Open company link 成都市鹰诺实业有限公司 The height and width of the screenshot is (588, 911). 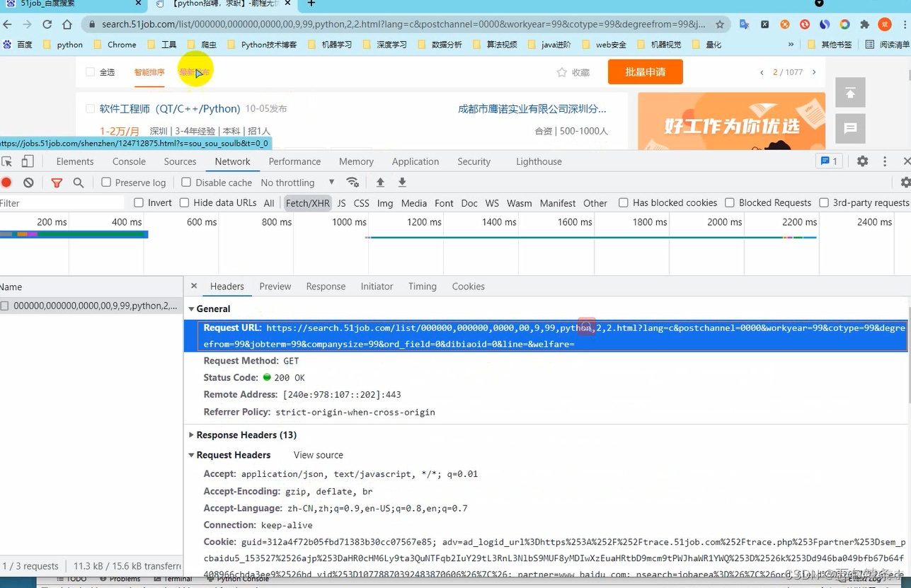(x=532, y=109)
